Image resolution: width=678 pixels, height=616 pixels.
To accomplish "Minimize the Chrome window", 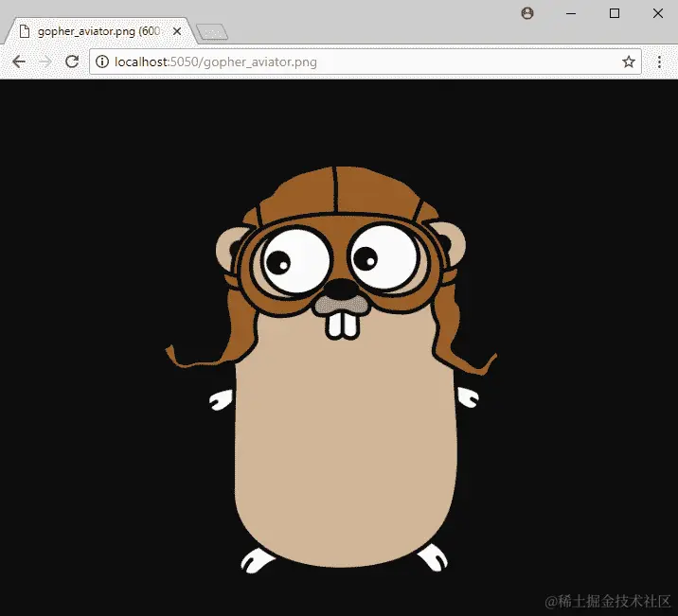I will pos(571,13).
